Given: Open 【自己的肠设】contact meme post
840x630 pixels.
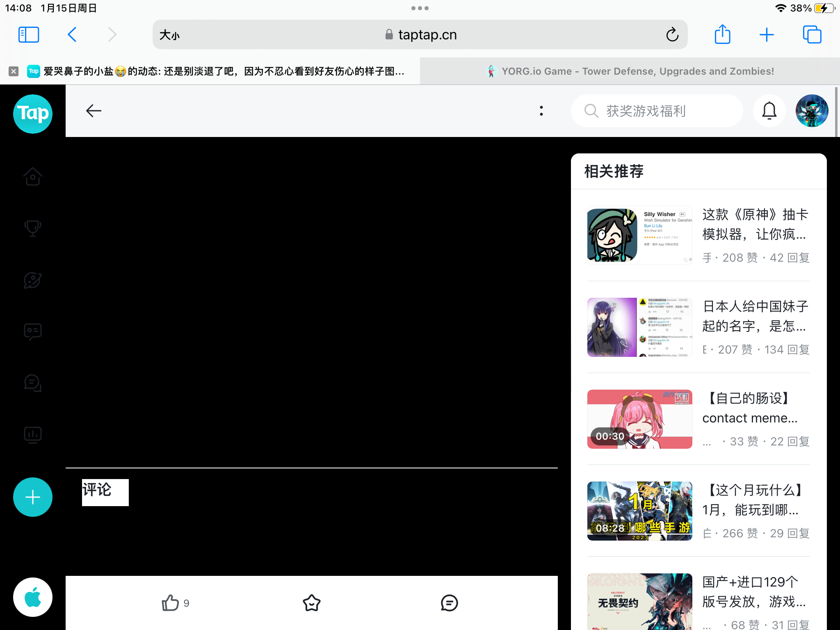Looking at the screenshot, I should pyautogui.click(x=751, y=408).
